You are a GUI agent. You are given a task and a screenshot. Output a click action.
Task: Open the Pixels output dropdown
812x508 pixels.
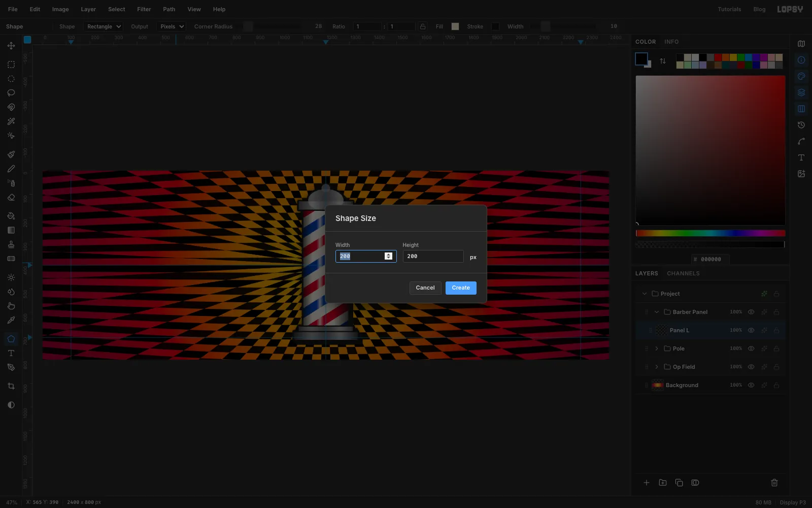click(172, 26)
